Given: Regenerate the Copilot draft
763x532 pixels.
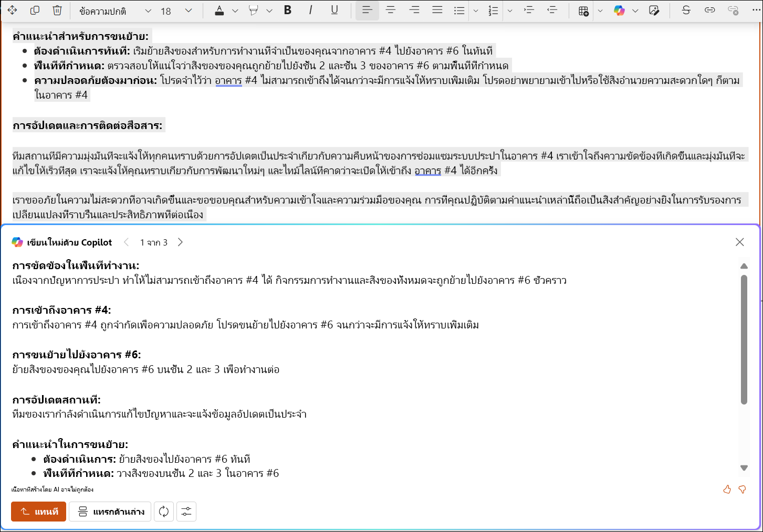Looking at the screenshot, I should [164, 512].
